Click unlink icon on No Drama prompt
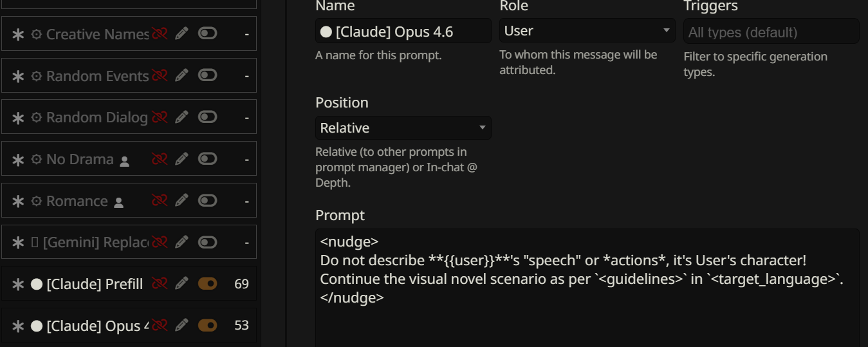The image size is (868, 347). coord(160,159)
